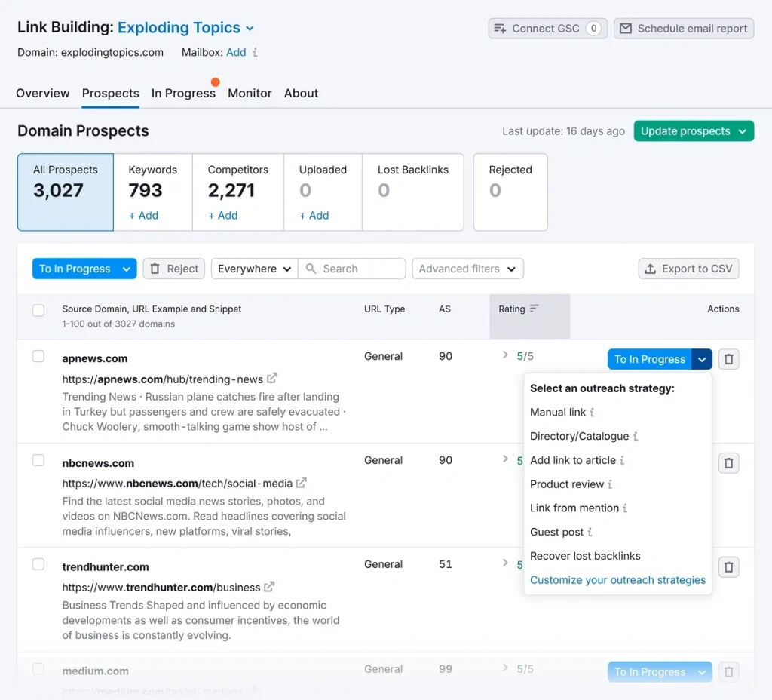Toggle the select-all checkbox in table header
The height and width of the screenshot is (700, 772).
(38, 310)
